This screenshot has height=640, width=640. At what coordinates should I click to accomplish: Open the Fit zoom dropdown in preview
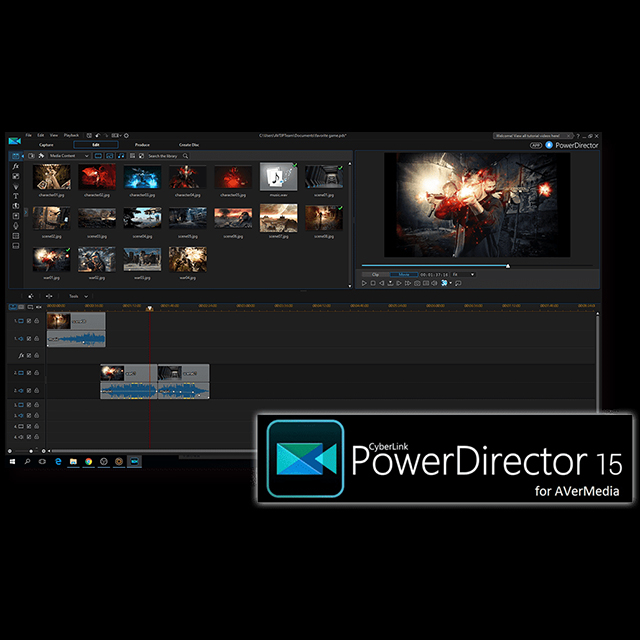[463, 275]
